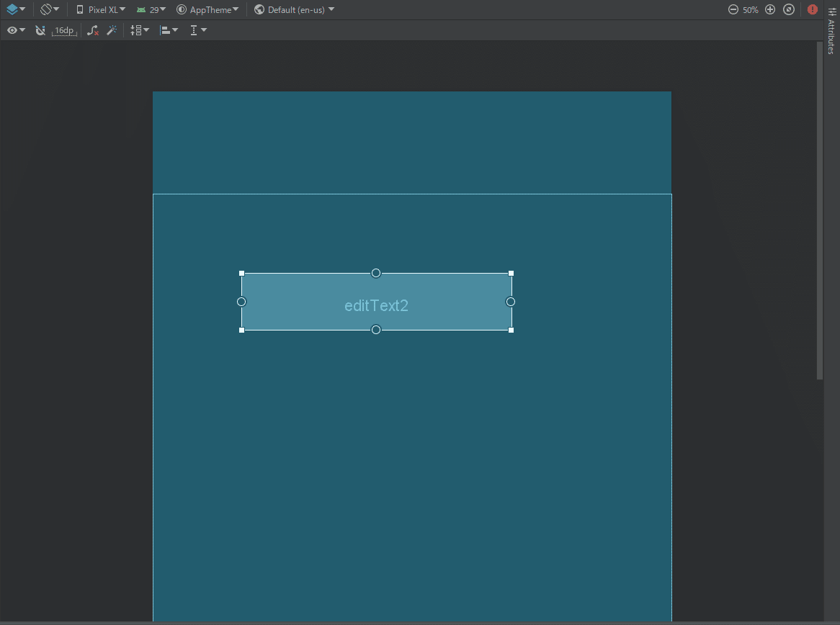Click the left constraint anchor of editText2
Viewport: 840px width, 625px height.
[241, 302]
